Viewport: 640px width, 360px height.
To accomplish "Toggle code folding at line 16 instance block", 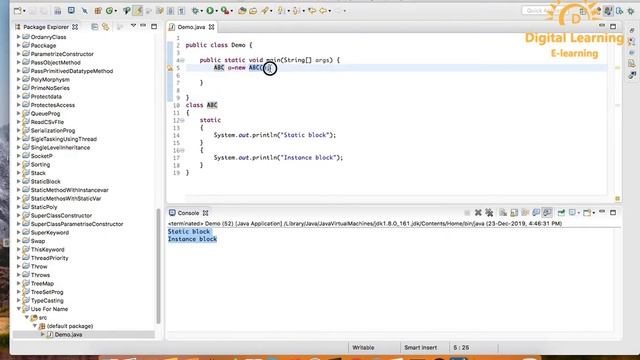I will [182, 151].
